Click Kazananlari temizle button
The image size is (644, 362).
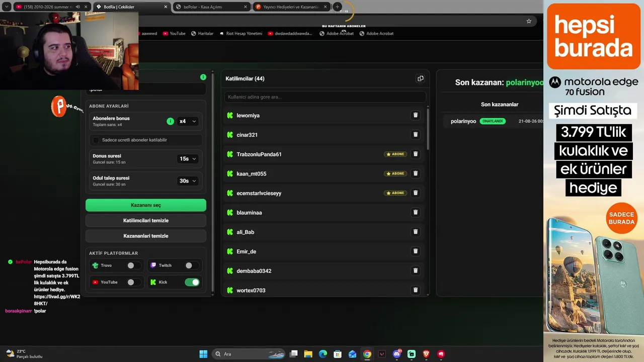(x=146, y=236)
